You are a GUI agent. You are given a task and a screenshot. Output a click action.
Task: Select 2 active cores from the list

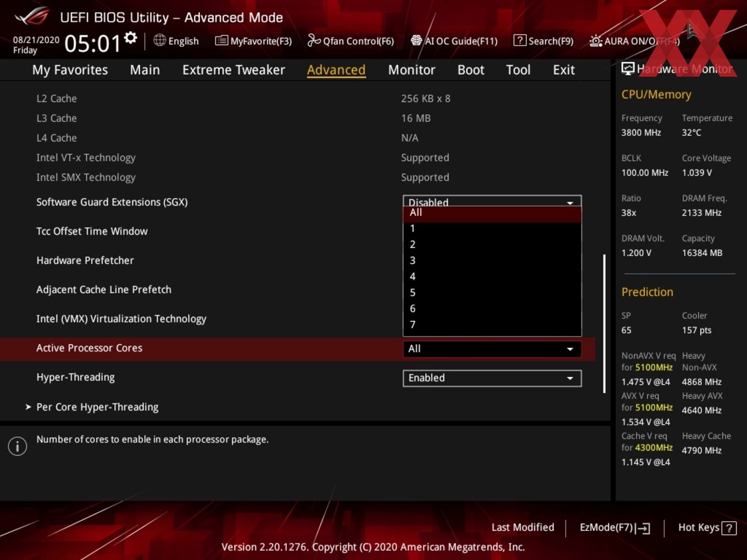click(x=492, y=244)
